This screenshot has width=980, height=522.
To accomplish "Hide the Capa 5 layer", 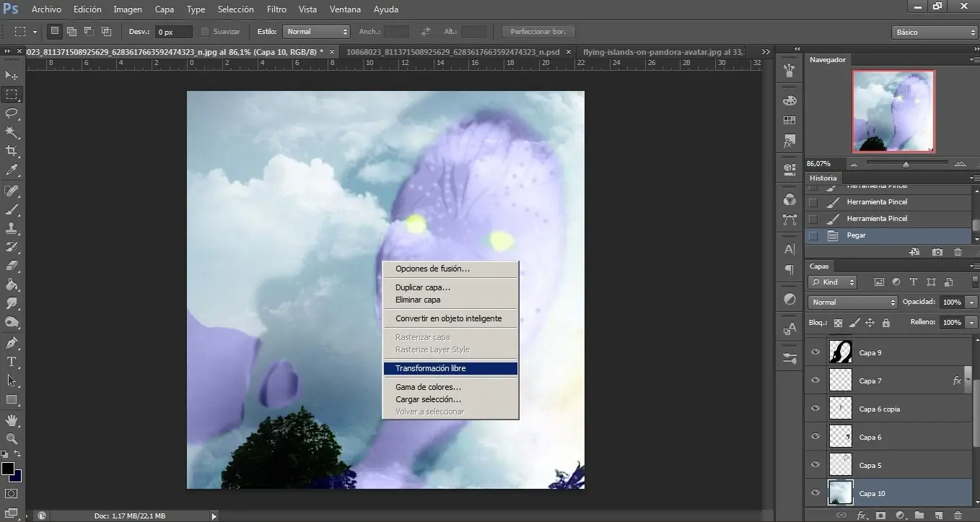I will 815,465.
